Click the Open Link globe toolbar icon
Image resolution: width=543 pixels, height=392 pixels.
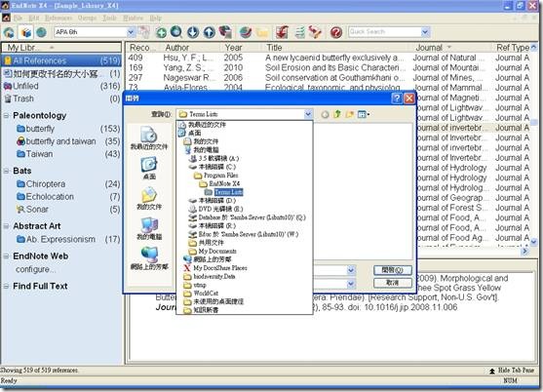tap(246, 32)
